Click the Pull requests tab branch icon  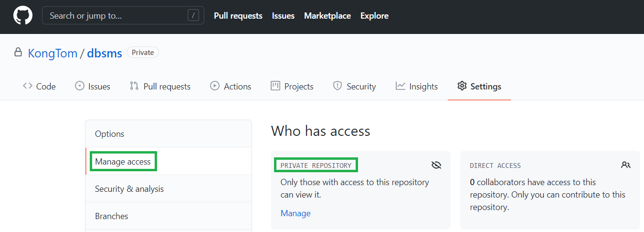point(134,86)
